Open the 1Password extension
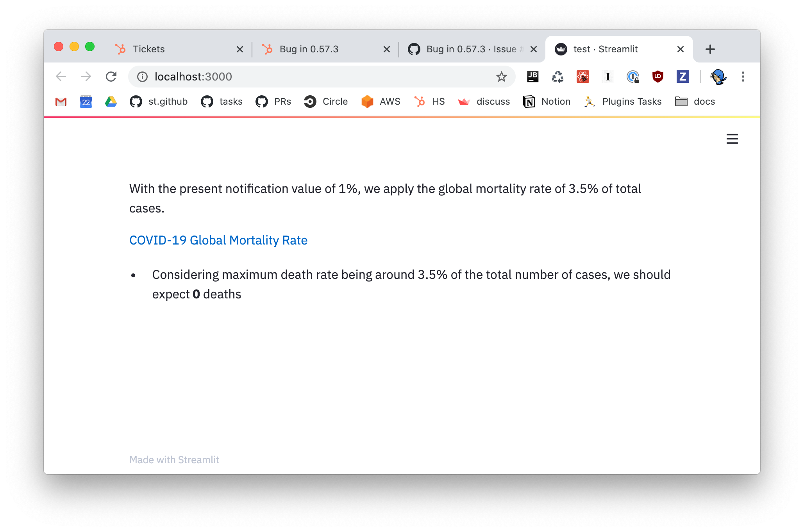The image size is (804, 532). 633,77
